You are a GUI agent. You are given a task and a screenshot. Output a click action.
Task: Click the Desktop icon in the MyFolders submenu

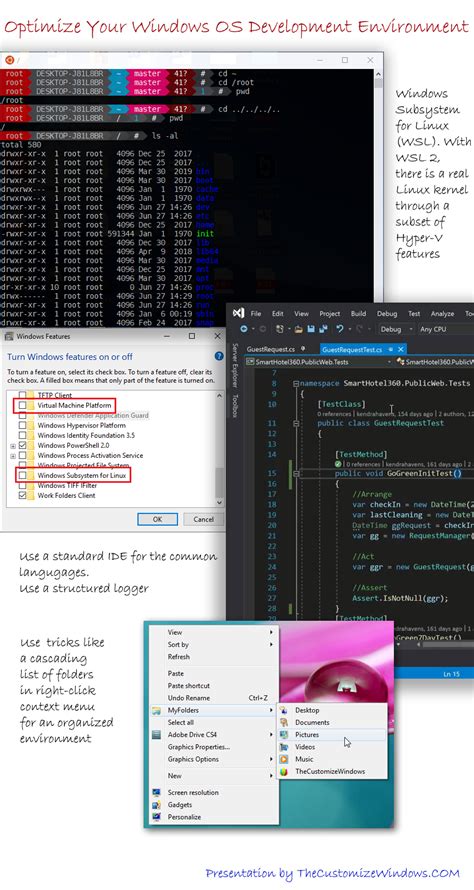284,710
